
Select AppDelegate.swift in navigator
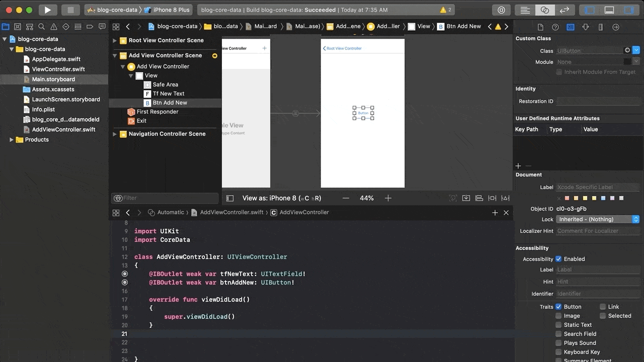[56, 59]
